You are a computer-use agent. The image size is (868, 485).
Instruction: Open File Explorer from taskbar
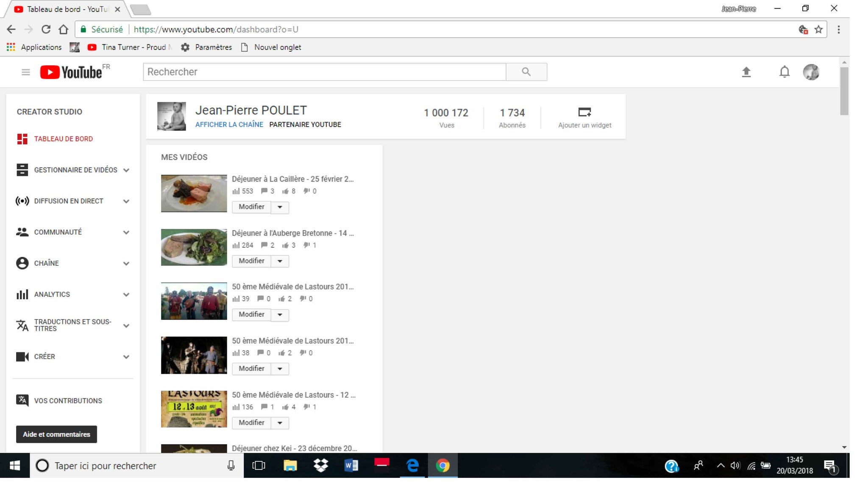pyautogui.click(x=290, y=465)
